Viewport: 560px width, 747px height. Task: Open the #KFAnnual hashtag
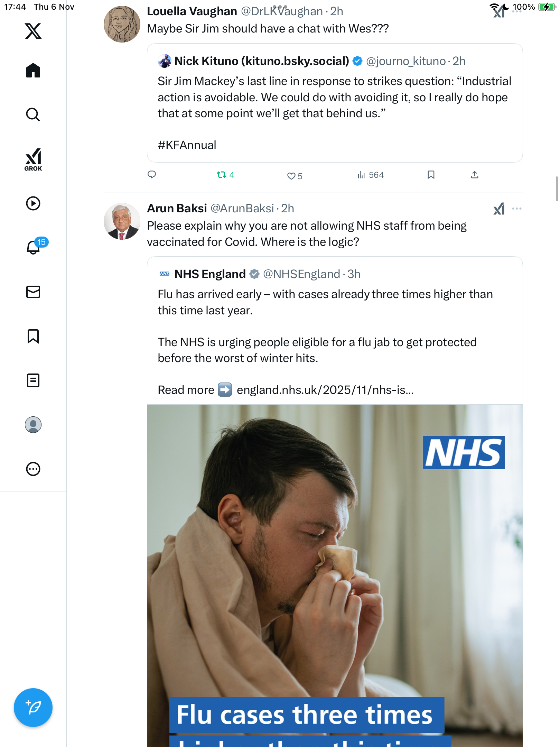[187, 145]
